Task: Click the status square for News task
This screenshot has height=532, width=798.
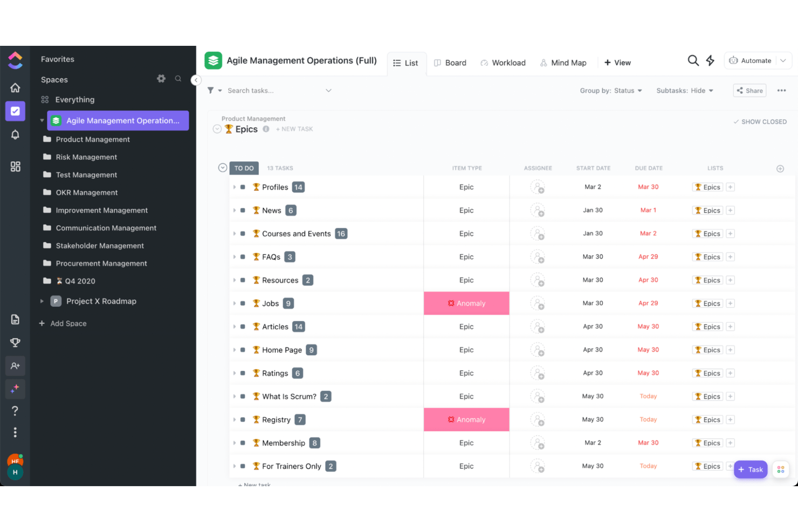Action: tap(243, 210)
